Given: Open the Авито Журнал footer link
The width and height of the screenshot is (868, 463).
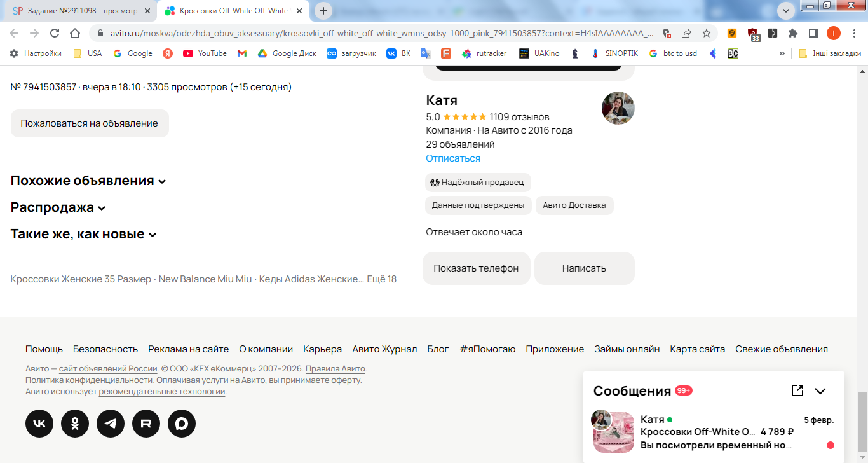Looking at the screenshot, I should (384, 349).
